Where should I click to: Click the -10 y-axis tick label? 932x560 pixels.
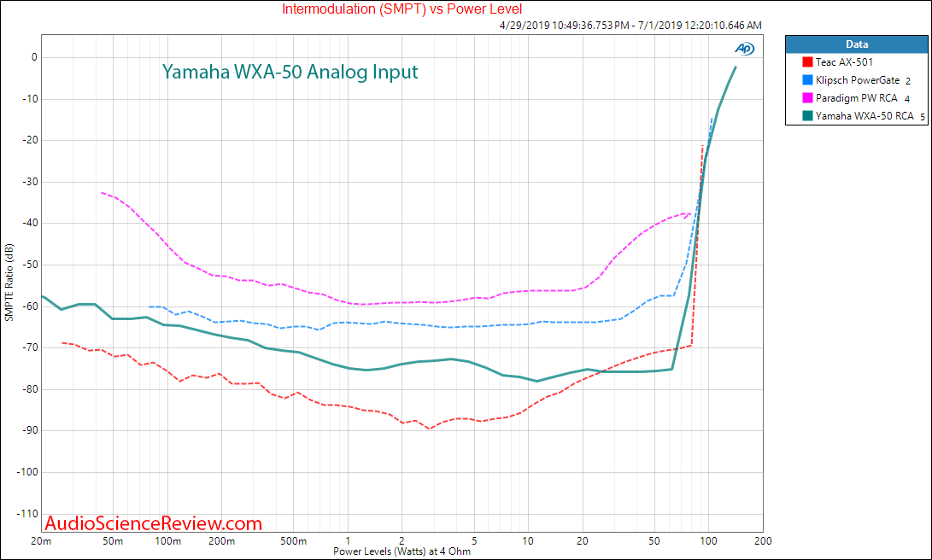28,98
